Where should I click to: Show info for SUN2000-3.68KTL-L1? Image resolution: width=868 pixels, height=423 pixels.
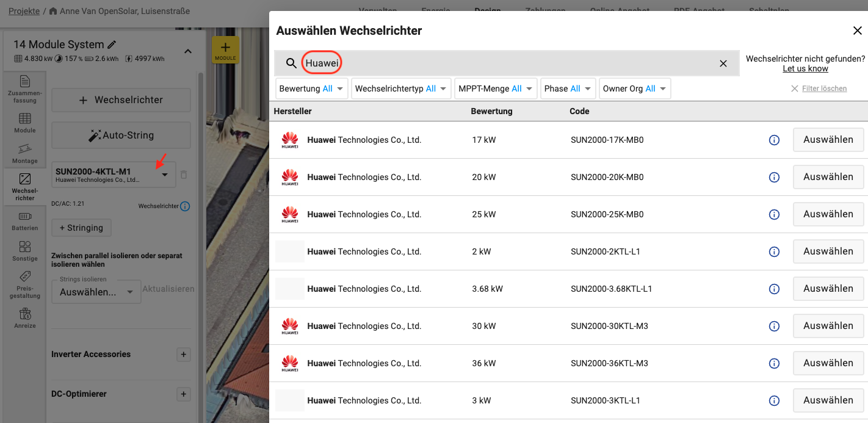[x=774, y=289]
